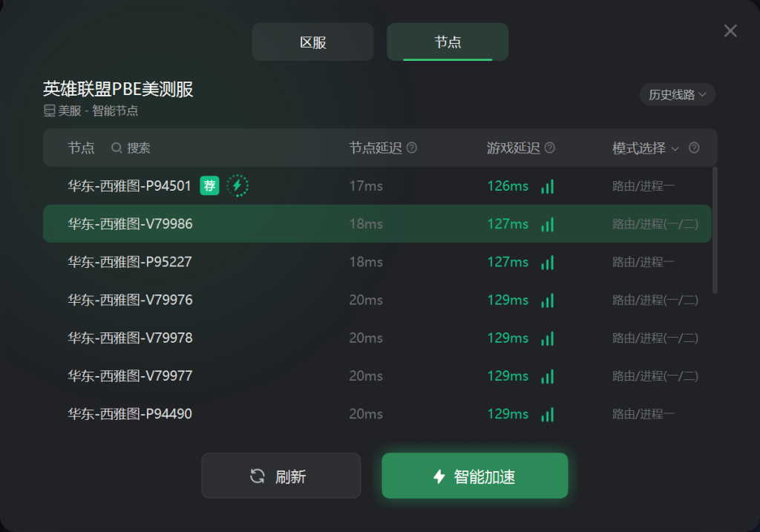
Task: Select the 节点 tab
Action: point(448,42)
